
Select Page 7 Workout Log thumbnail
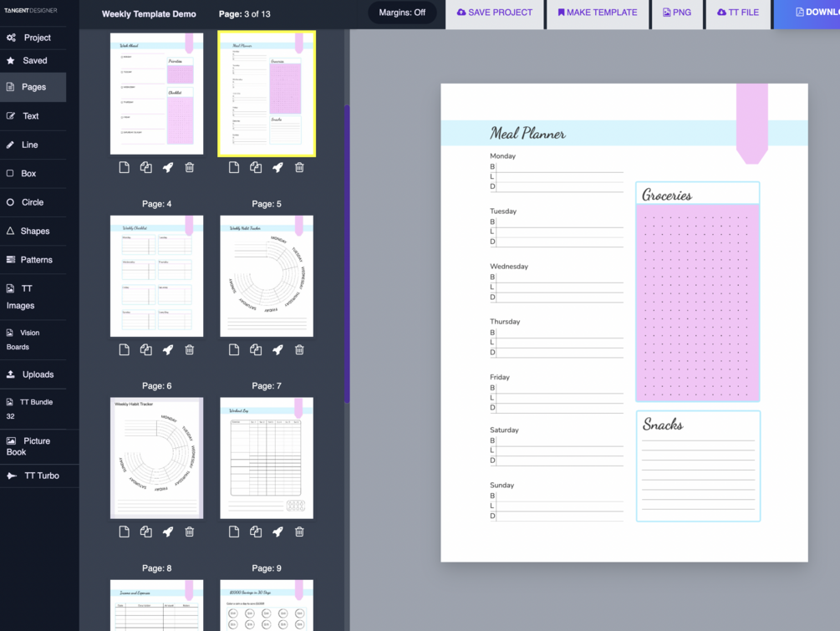[x=267, y=458]
